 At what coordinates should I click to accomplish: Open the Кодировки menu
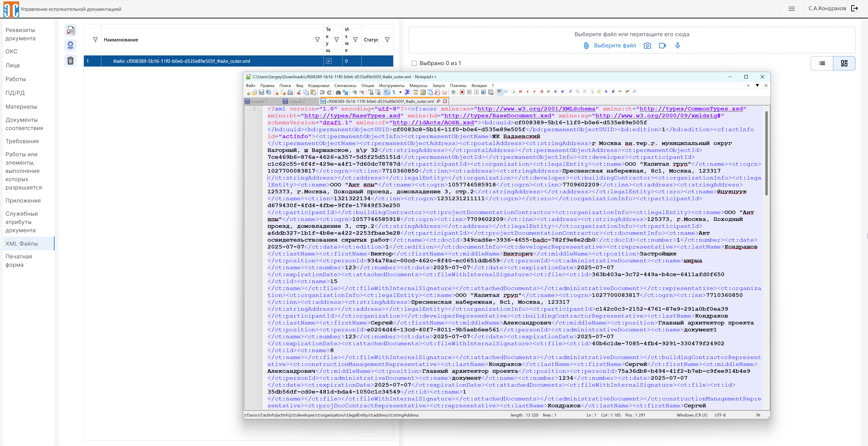[x=318, y=86]
